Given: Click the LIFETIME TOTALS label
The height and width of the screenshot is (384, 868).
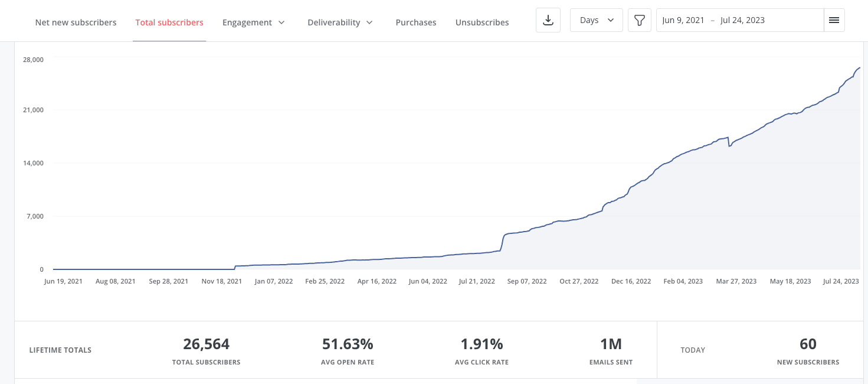Looking at the screenshot, I should pos(60,350).
